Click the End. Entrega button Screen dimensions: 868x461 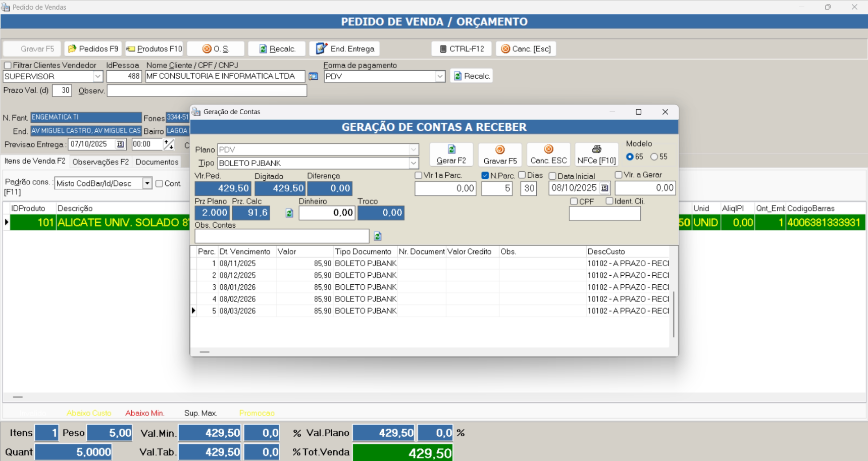pyautogui.click(x=345, y=49)
